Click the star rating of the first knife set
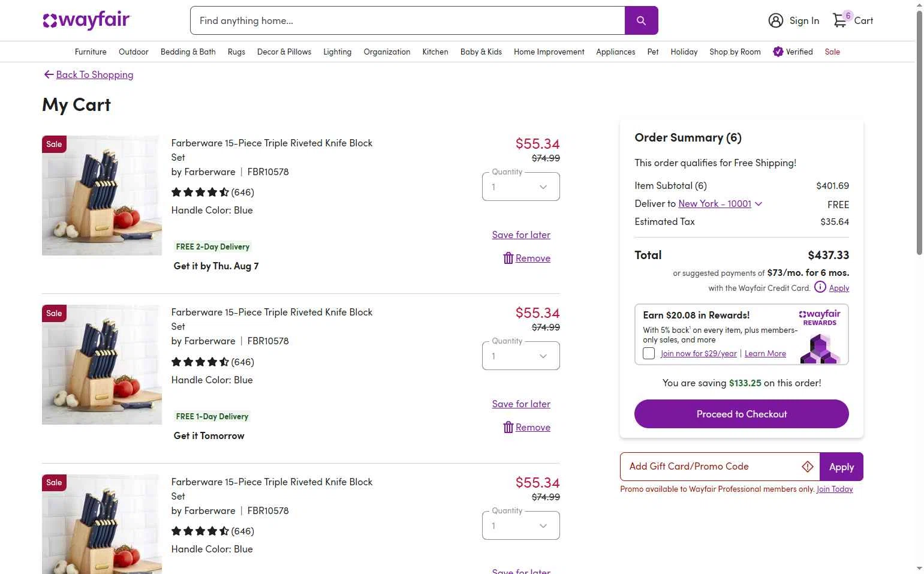 tap(200, 193)
